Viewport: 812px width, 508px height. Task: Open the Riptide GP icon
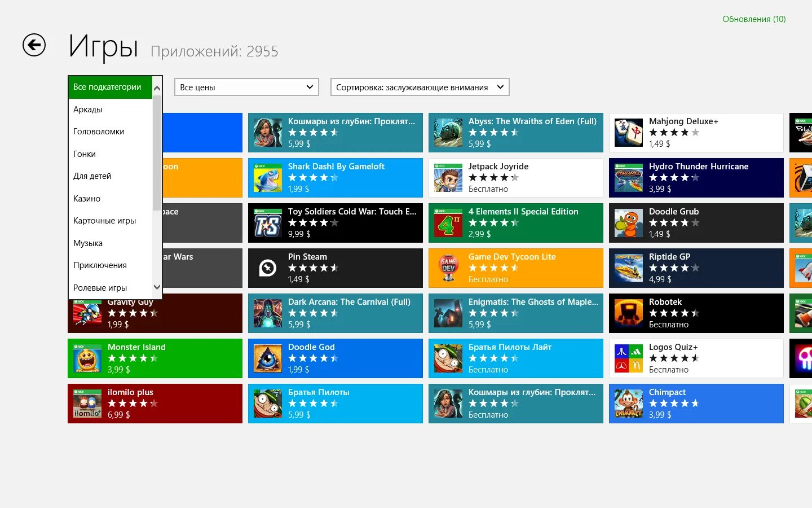pos(629,268)
